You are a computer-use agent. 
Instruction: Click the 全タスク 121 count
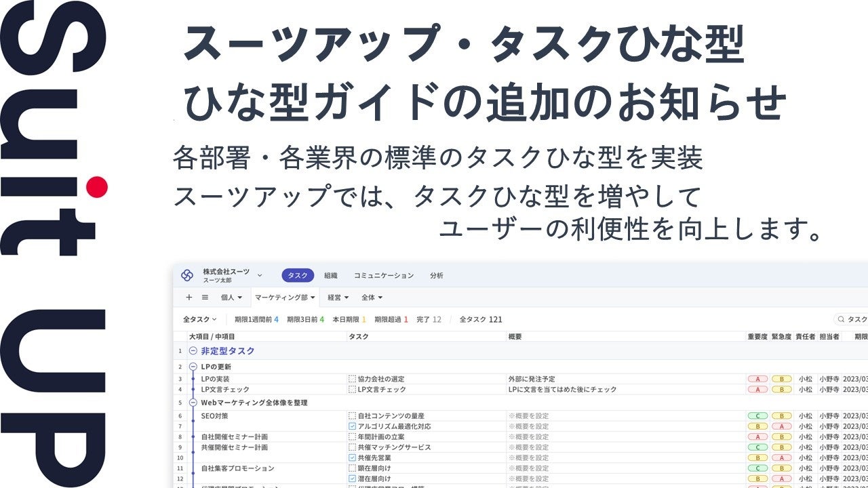point(481,319)
